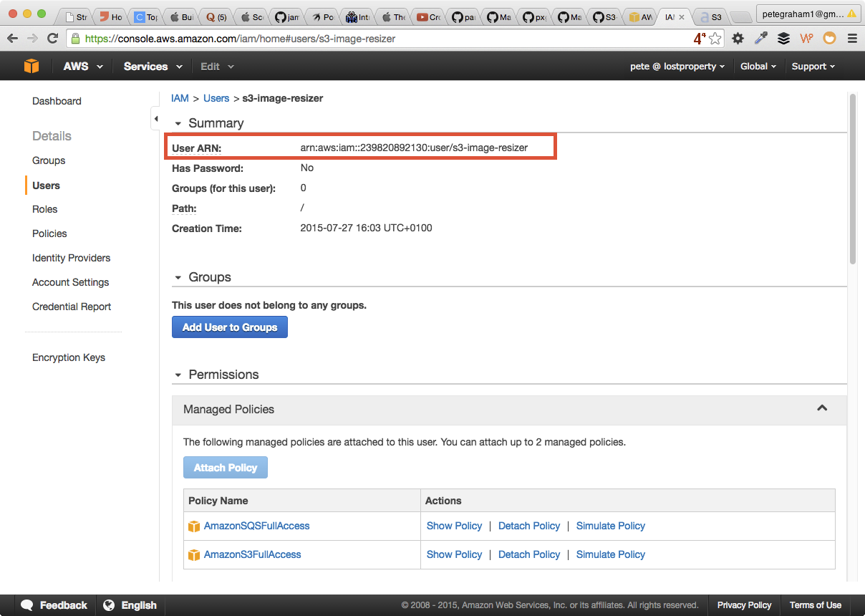Open a new tab with the blank tab button
865x616 pixels.
742,17
